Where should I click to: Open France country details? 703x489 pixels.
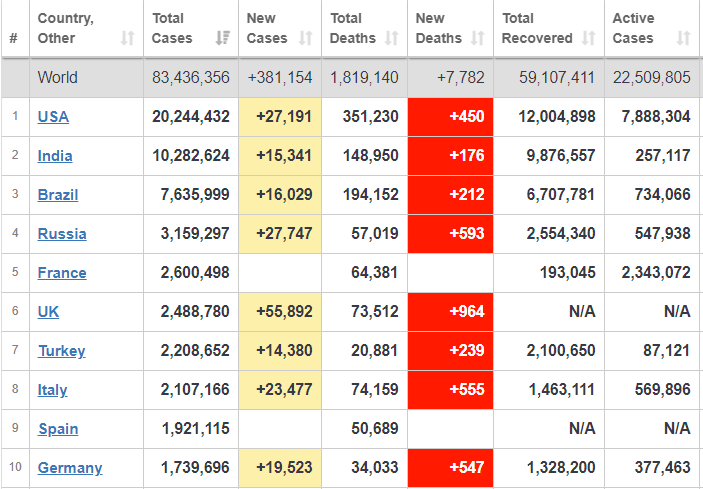pos(62,273)
